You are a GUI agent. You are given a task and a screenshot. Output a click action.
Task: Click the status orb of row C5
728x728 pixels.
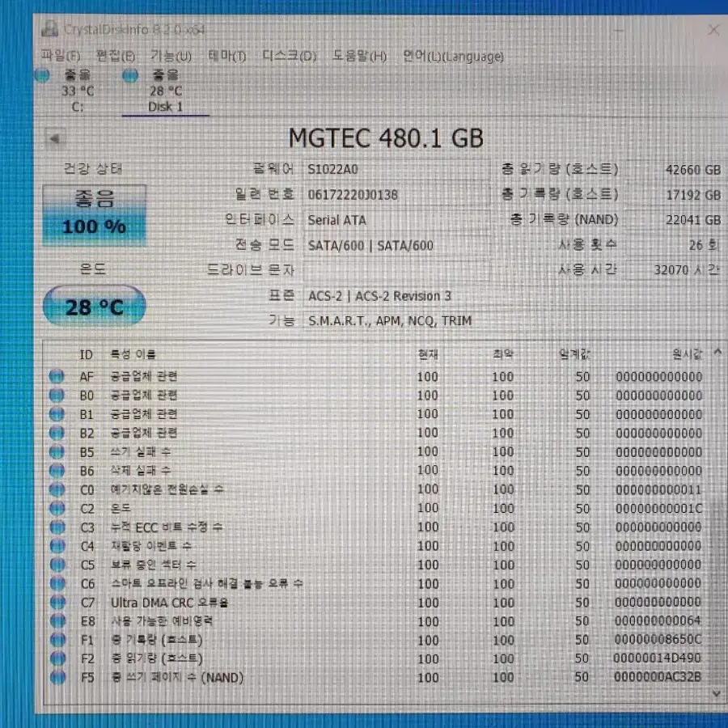57,565
